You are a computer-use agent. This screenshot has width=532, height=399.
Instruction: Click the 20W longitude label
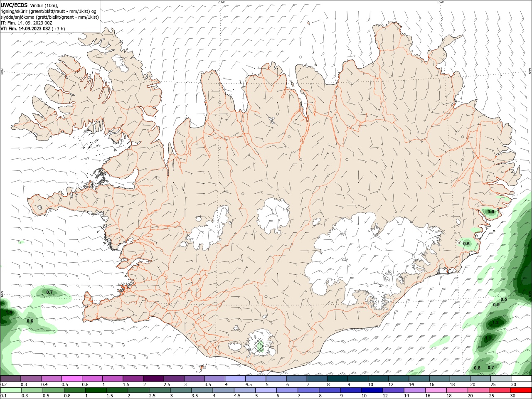coord(221,2)
